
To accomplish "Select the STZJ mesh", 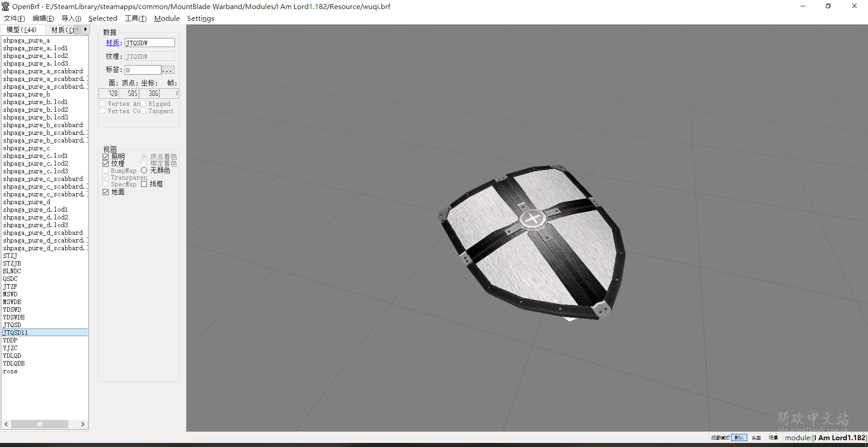I will tap(10, 256).
